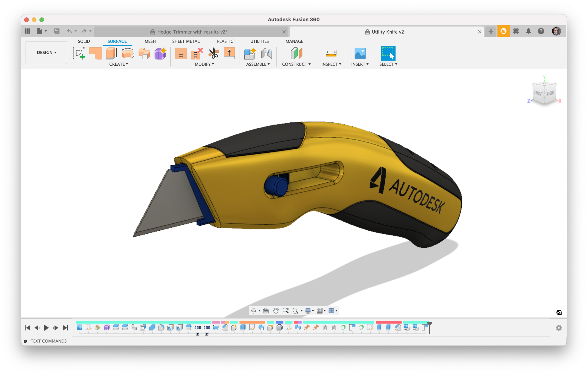This screenshot has height=374, width=588.
Task: Open the Job Status clock icon
Action: click(x=516, y=31)
